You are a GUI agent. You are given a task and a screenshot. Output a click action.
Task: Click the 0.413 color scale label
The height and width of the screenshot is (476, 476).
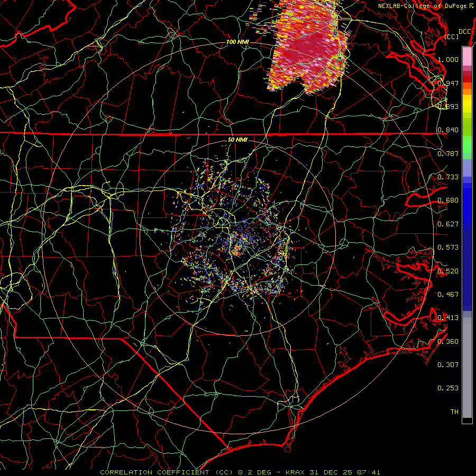448,317
